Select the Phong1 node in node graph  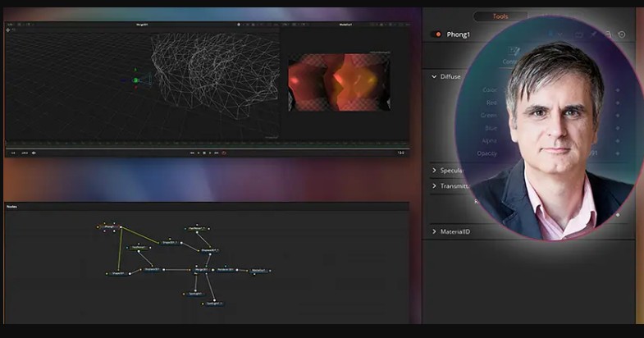point(110,226)
